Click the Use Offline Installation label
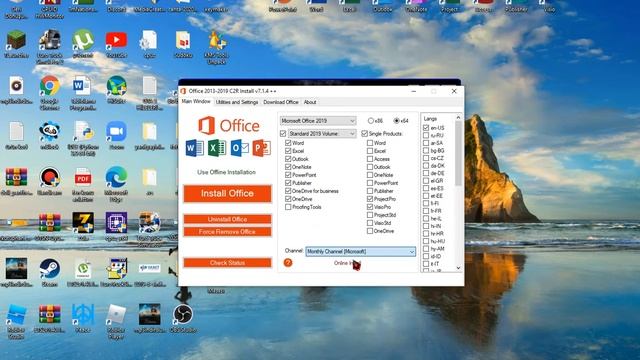Viewport: 640px width, 360px height. coord(227,172)
